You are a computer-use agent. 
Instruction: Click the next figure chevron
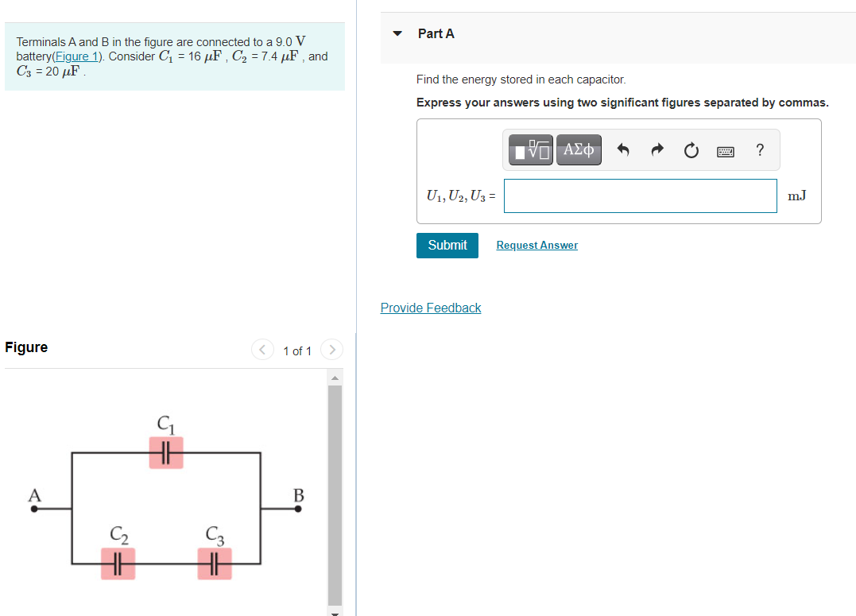coord(331,349)
